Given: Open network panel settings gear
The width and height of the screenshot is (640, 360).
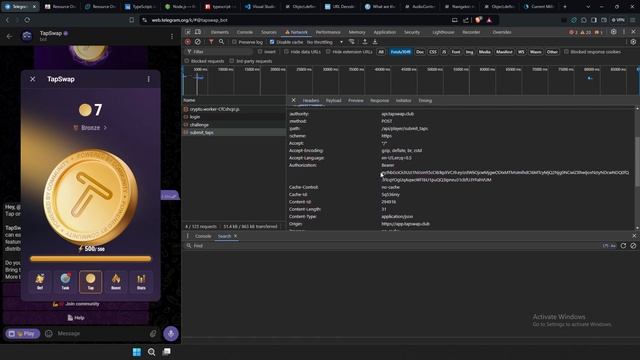Looking at the screenshot, I should pyautogui.click(x=633, y=42).
